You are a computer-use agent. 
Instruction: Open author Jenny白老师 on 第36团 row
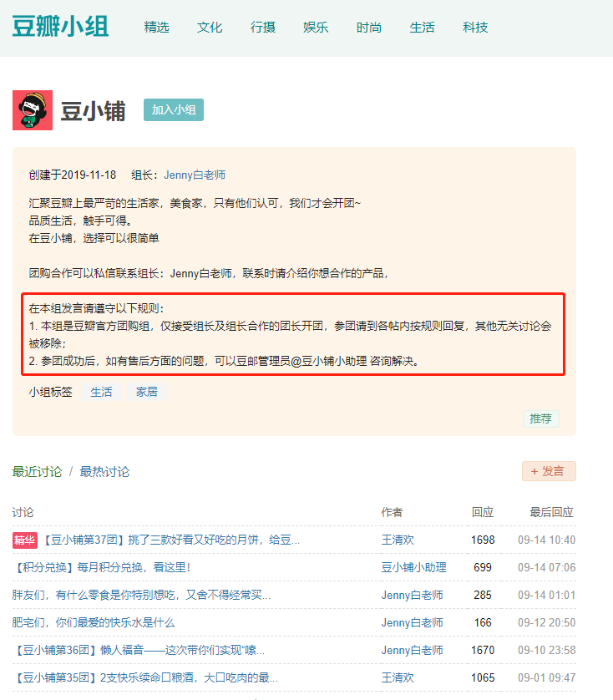click(412, 651)
